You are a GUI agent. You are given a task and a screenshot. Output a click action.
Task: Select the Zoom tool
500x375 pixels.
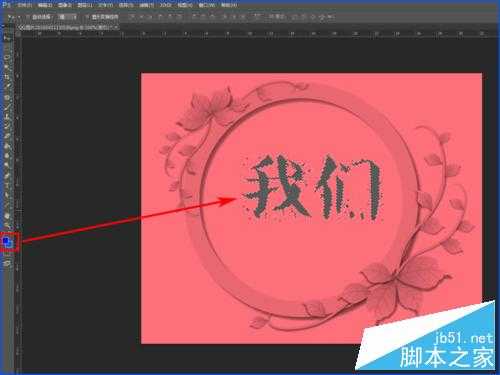pyautogui.click(x=7, y=225)
